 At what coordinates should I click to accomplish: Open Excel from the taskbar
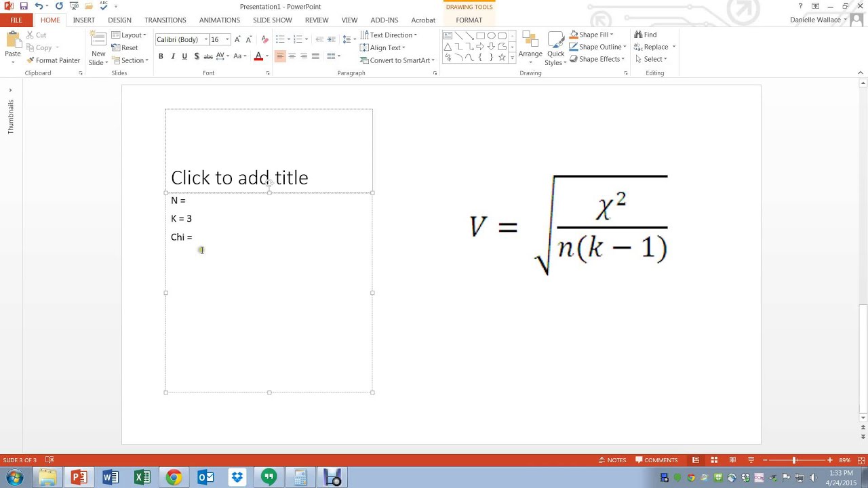pyautogui.click(x=142, y=478)
